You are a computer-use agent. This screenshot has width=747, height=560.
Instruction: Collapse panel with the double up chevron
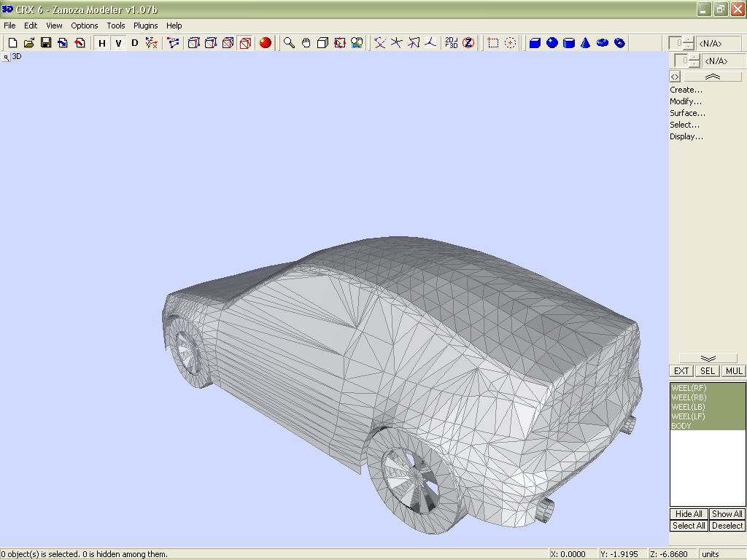tap(712, 77)
